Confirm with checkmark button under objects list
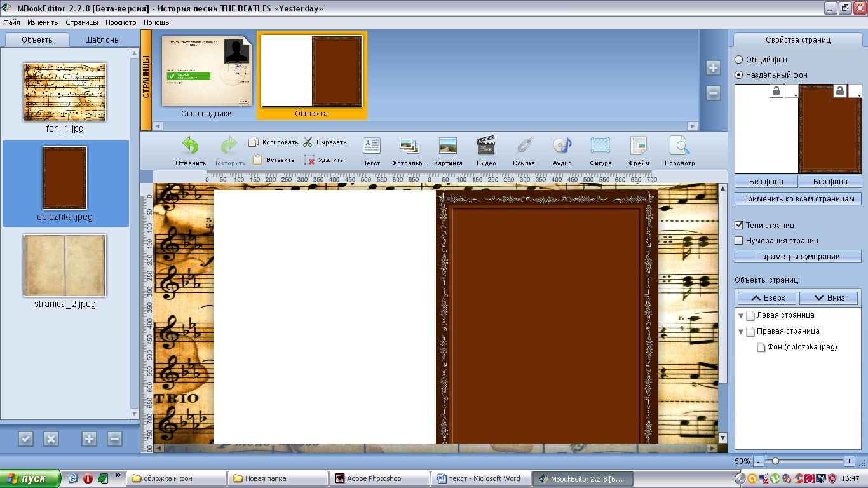 [x=25, y=438]
